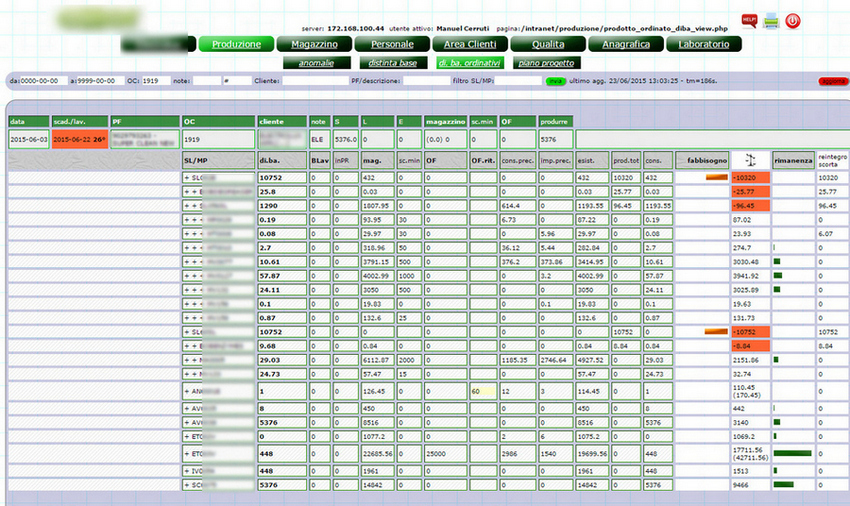Click the orange fabbisogno bar in first row
This screenshot has width=850, height=506.
point(716,177)
